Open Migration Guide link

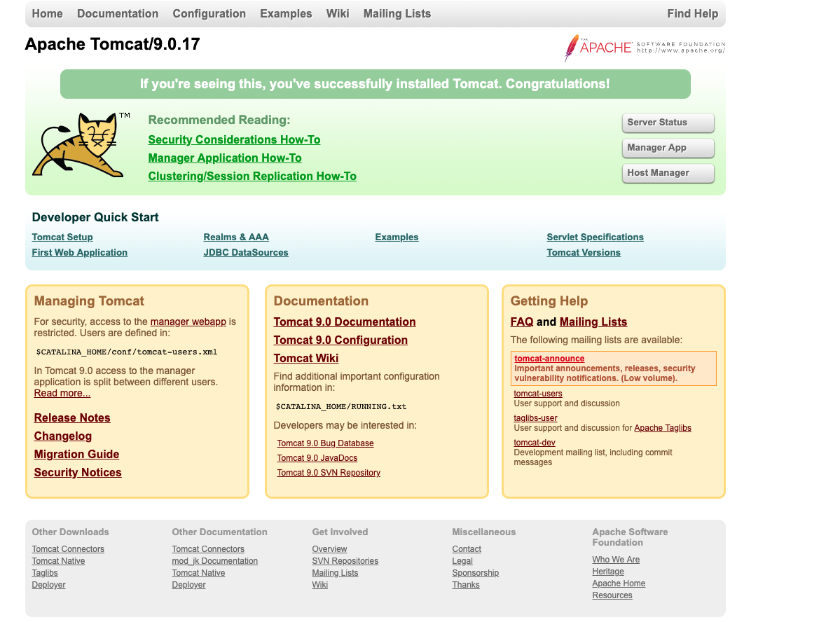(x=76, y=455)
